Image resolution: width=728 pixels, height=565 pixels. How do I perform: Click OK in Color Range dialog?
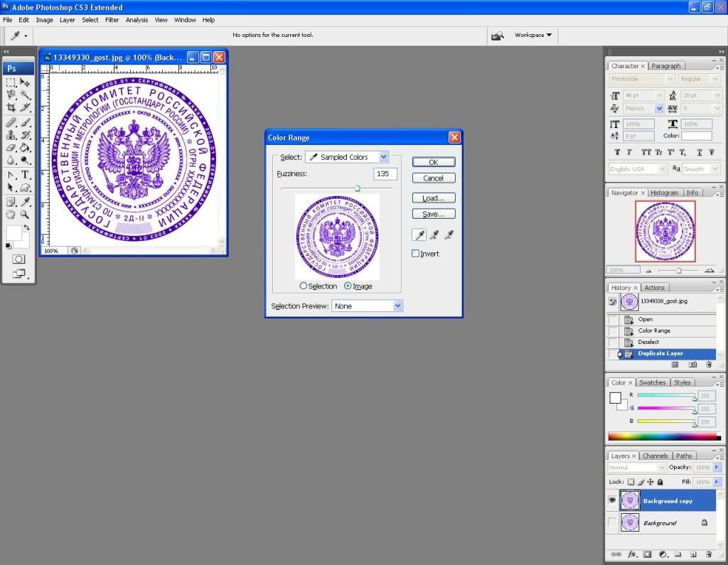(x=434, y=162)
